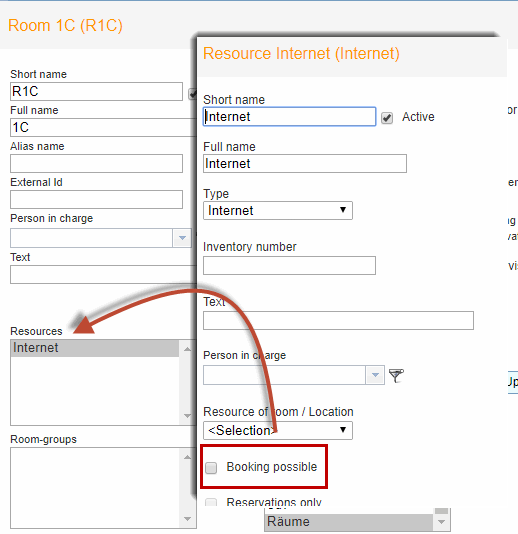Click down arrow in Room-groups list scrollbar
Screen dimensions: 518x534
[187, 519]
